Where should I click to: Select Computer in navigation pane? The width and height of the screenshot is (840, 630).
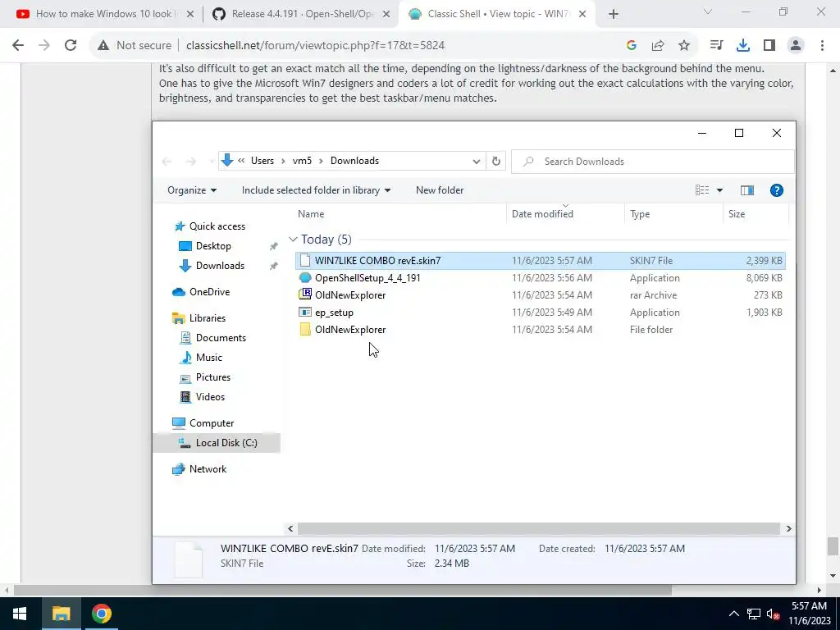[x=212, y=423]
